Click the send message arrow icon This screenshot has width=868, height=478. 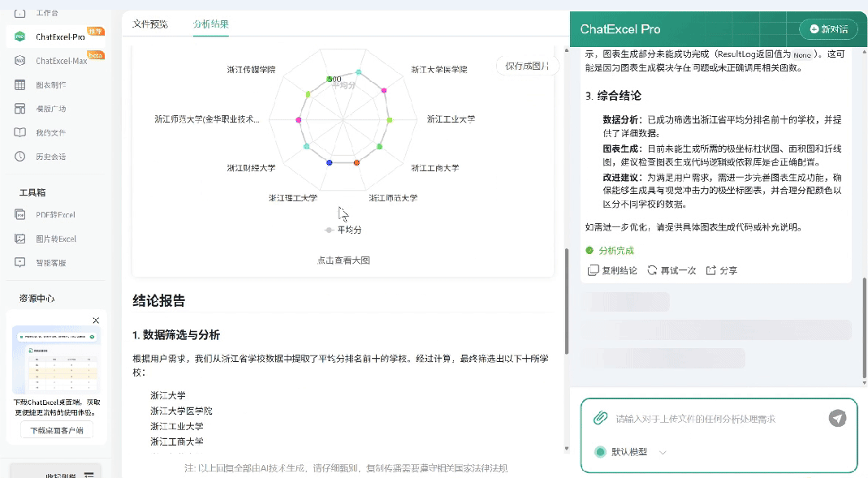click(837, 419)
